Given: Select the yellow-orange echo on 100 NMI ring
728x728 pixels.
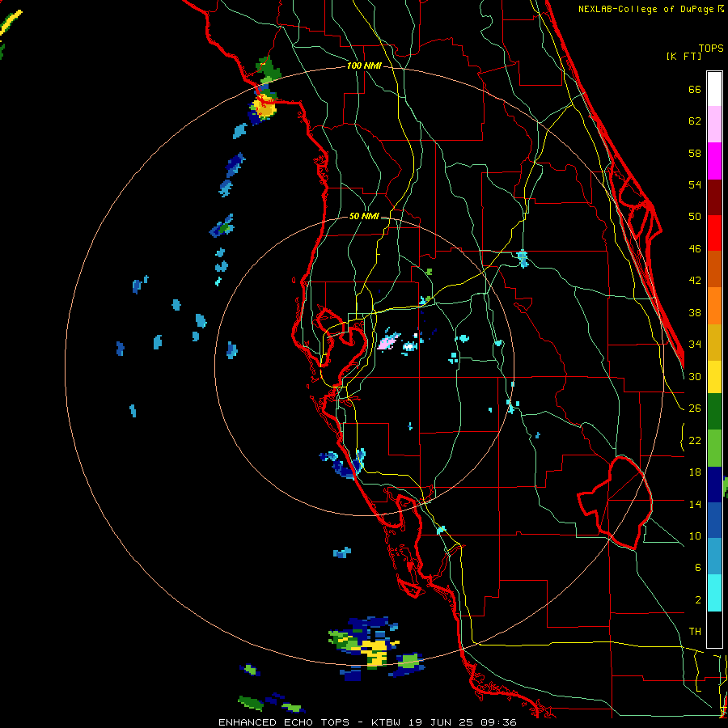Looking at the screenshot, I should tap(265, 108).
